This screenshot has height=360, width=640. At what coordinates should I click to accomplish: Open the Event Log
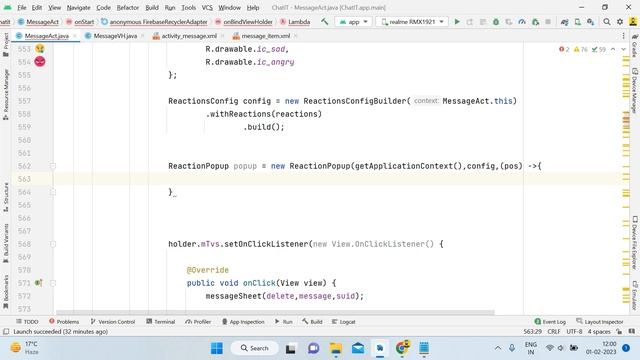(x=550, y=322)
